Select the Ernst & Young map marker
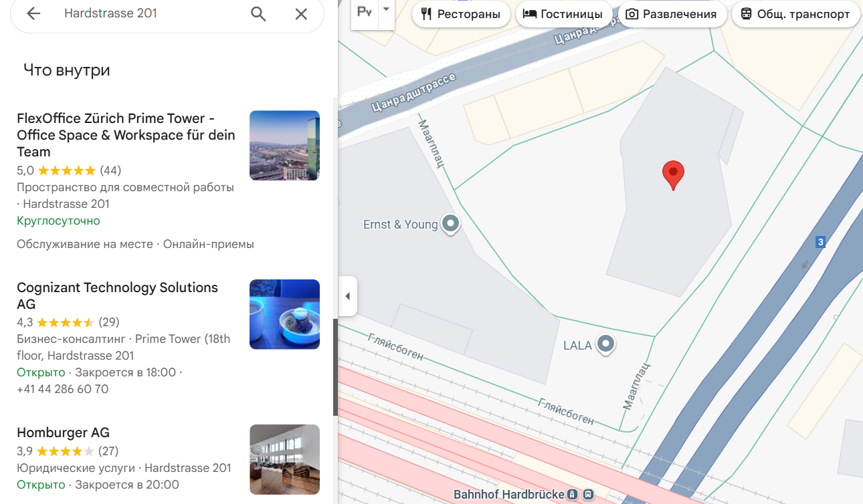The image size is (863, 504). point(452,224)
